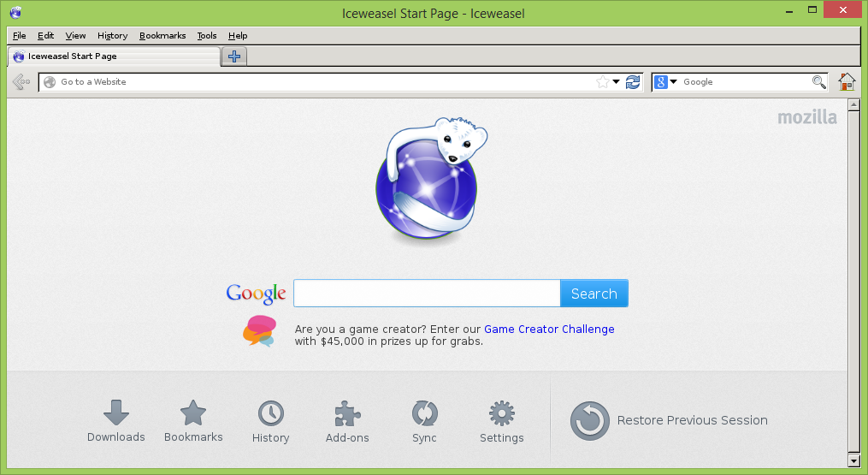Open History clock icon on start page
The width and height of the screenshot is (868, 475).
[271, 413]
